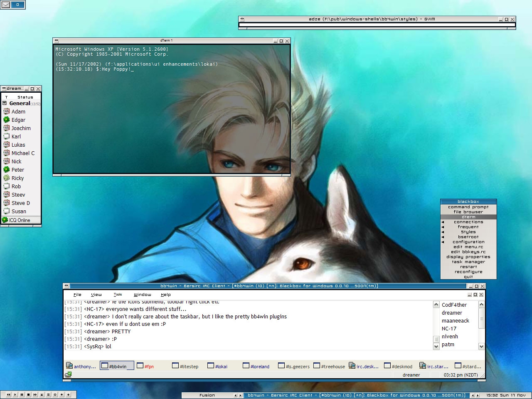Select nivenh in the IRC nick list
The image size is (532, 399).
450,336
